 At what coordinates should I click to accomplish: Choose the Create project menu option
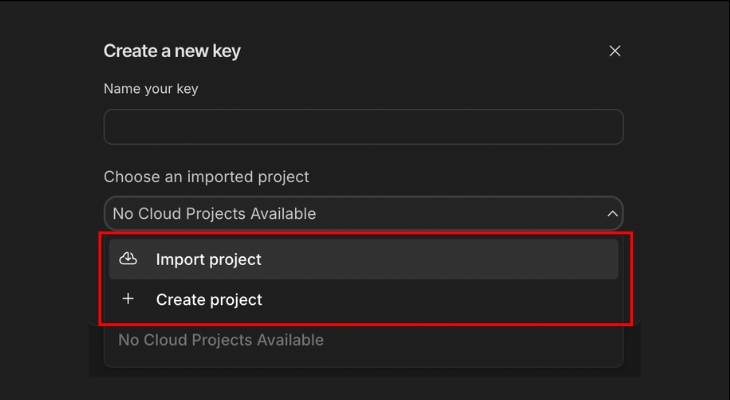(363, 299)
